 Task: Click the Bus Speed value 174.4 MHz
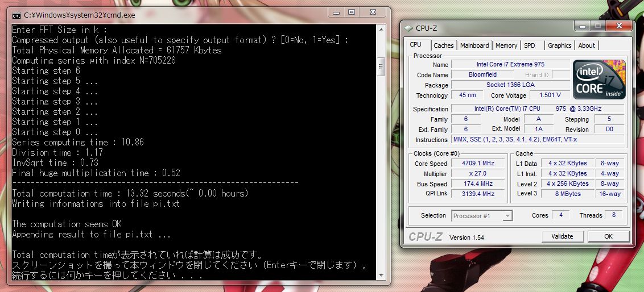pyautogui.click(x=478, y=183)
